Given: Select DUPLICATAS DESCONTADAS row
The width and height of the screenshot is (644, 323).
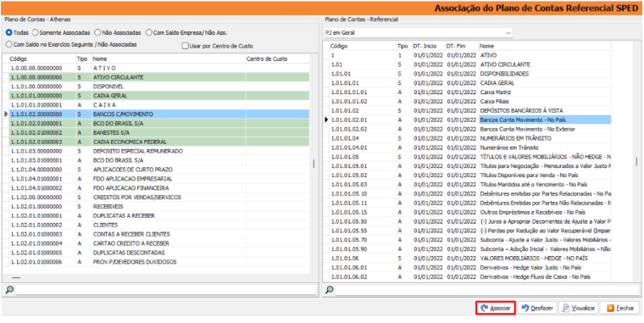Looking at the screenshot, I should [x=159, y=253].
